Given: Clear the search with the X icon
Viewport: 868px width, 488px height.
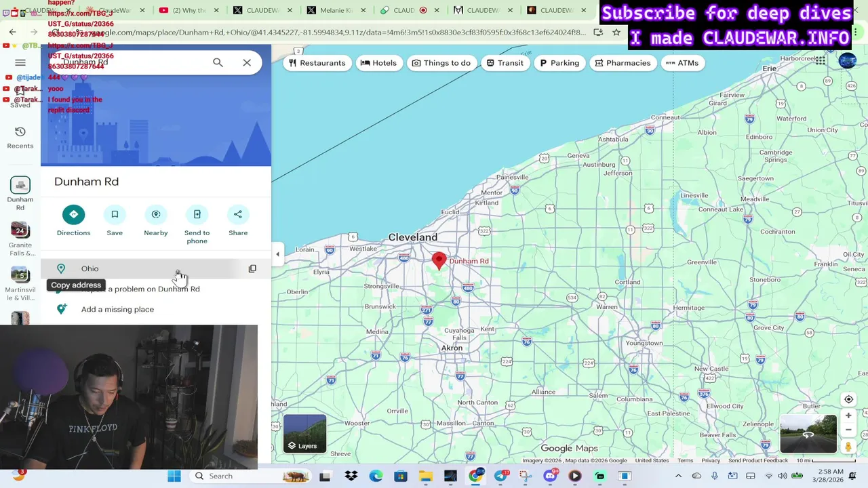Looking at the screenshot, I should 247,62.
